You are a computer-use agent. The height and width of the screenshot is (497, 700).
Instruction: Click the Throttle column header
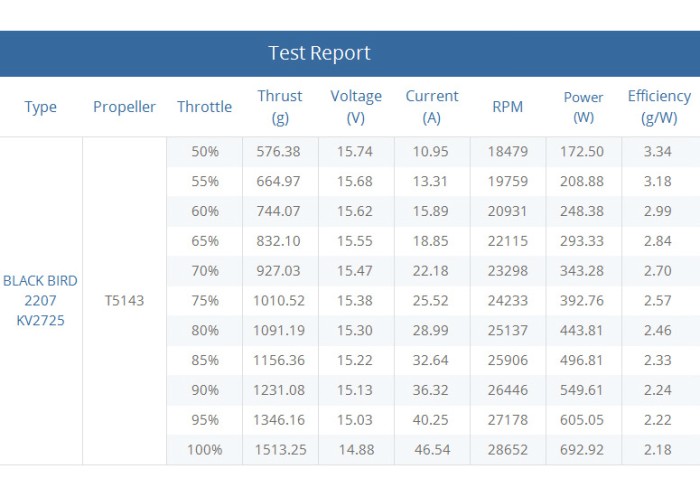click(x=204, y=107)
